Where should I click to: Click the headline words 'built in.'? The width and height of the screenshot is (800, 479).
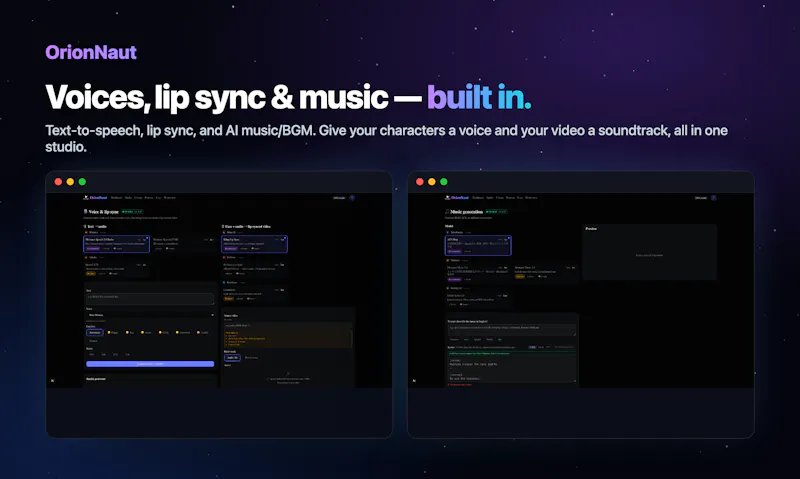point(479,97)
